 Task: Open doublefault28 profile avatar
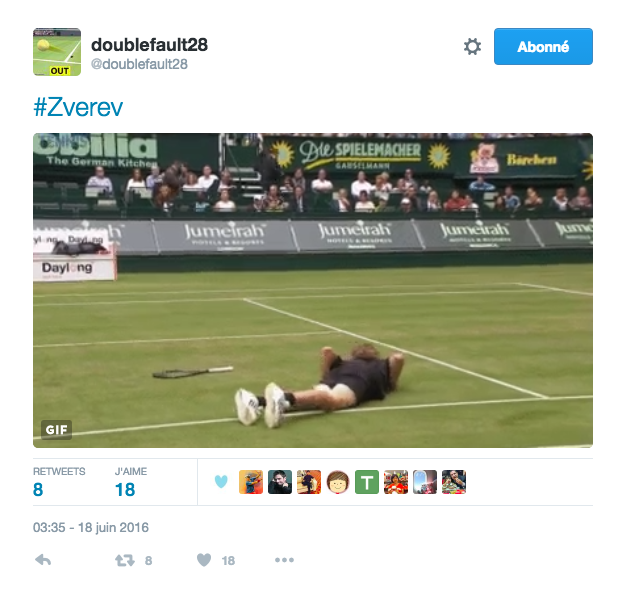click(x=57, y=52)
